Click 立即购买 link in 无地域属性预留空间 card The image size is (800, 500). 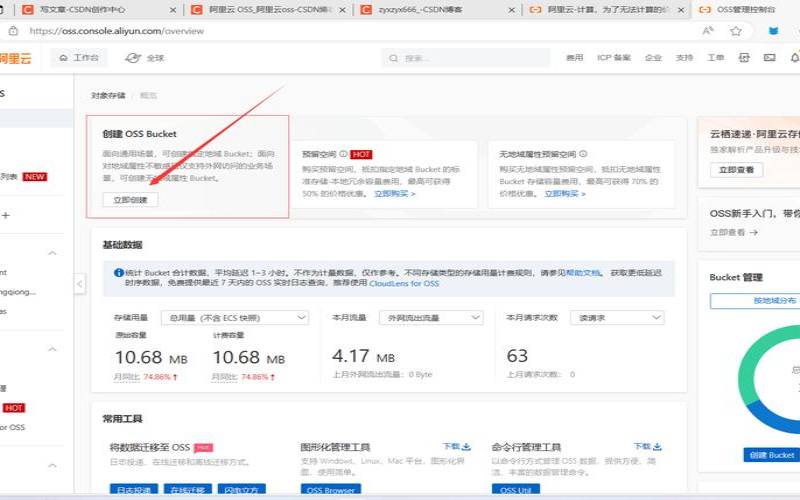coord(565,194)
